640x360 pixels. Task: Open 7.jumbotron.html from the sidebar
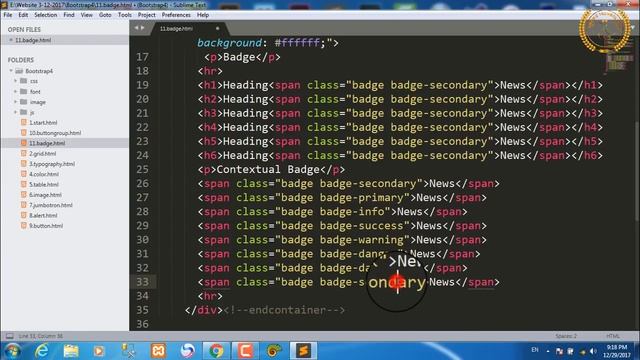point(50,205)
